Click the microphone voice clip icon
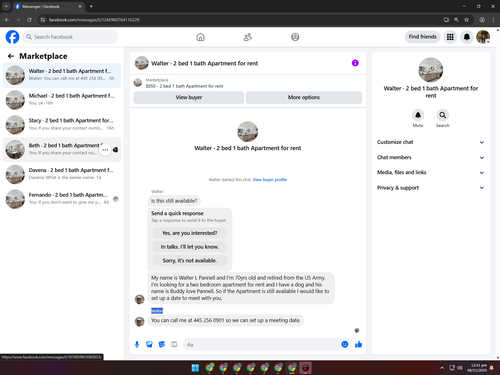Viewport: 500px width, 375px height. click(x=137, y=344)
